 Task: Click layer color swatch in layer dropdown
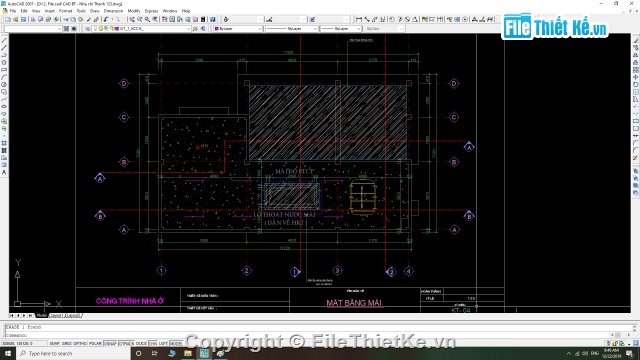pos(117,29)
